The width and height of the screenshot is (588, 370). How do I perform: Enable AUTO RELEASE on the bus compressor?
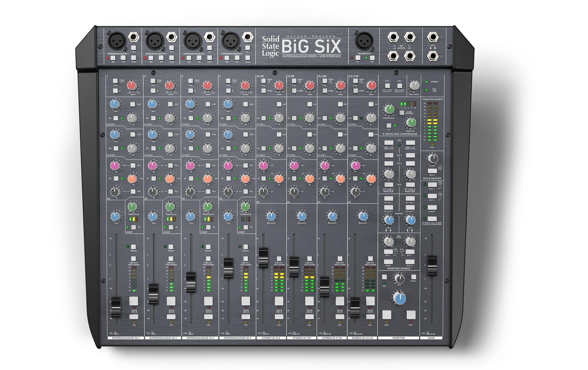(402, 113)
